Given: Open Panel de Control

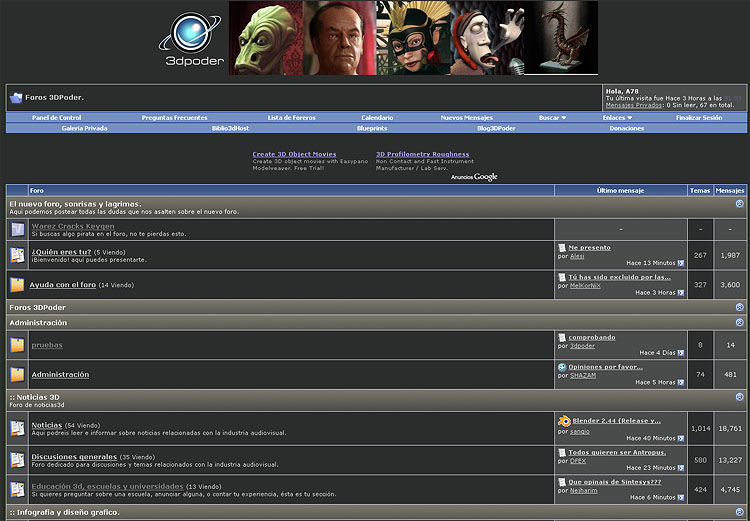Looking at the screenshot, I should point(56,118).
